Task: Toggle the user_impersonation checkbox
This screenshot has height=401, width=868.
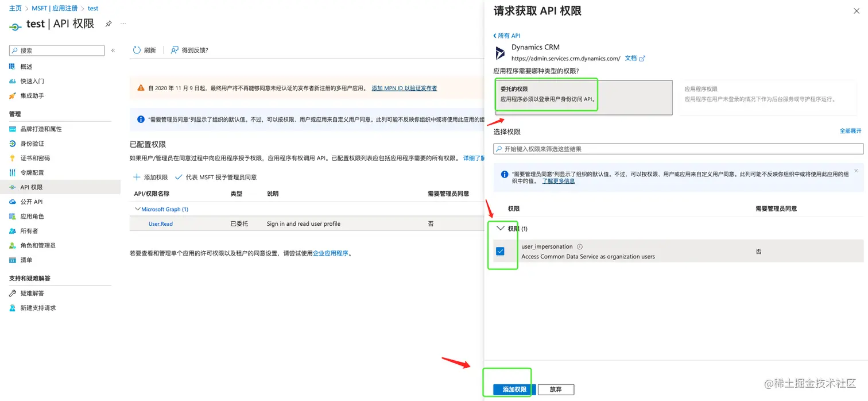Action: click(500, 251)
